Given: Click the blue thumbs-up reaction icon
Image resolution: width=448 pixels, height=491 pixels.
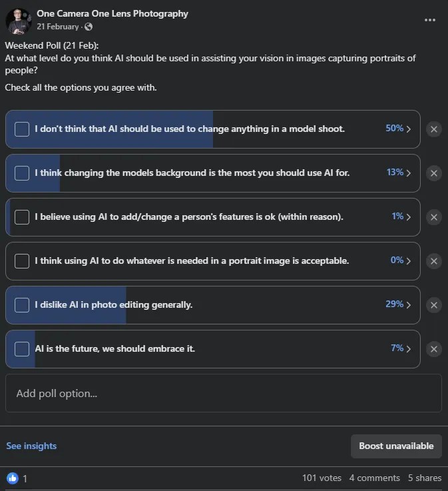Looking at the screenshot, I should [x=13, y=478].
